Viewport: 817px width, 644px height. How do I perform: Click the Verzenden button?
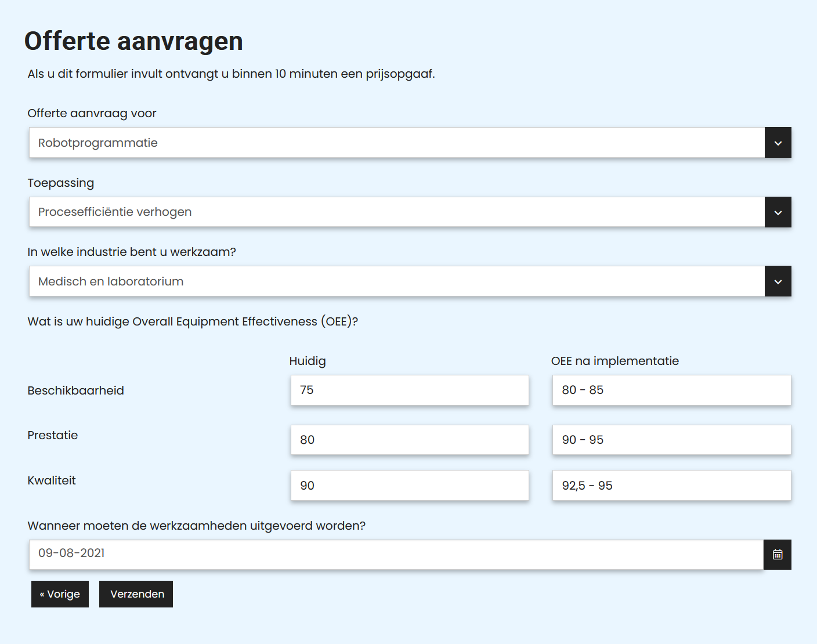[135, 594]
